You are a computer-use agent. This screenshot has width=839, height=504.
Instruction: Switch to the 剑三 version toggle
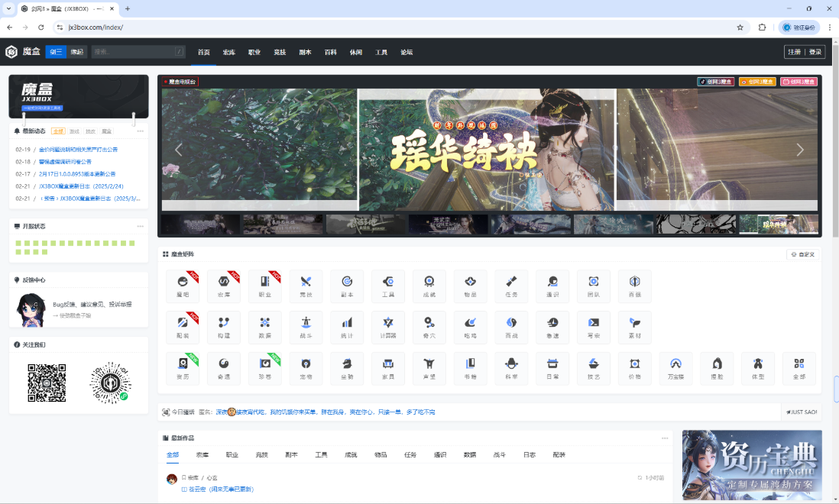55,52
